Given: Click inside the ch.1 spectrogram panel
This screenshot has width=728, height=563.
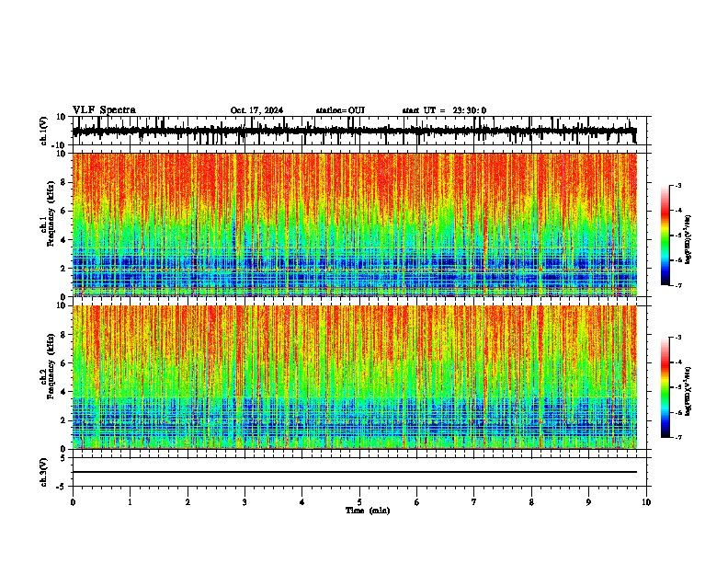Looking at the screenshot, I should pyautogui.click(x=359, y=224).
